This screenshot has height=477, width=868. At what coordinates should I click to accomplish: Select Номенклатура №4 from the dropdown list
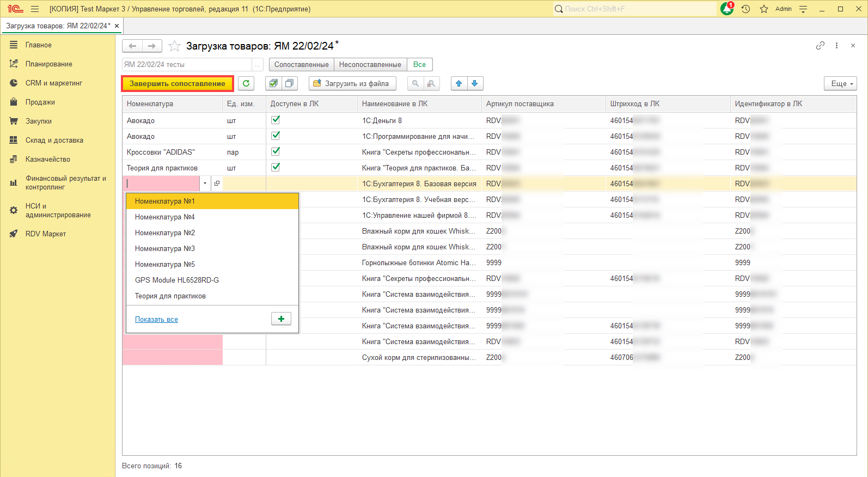coord(165,217)
